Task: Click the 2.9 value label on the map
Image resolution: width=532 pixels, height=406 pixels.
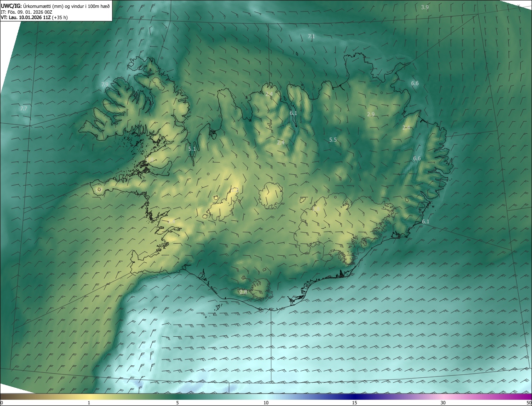Action: (x=371, y=114)
